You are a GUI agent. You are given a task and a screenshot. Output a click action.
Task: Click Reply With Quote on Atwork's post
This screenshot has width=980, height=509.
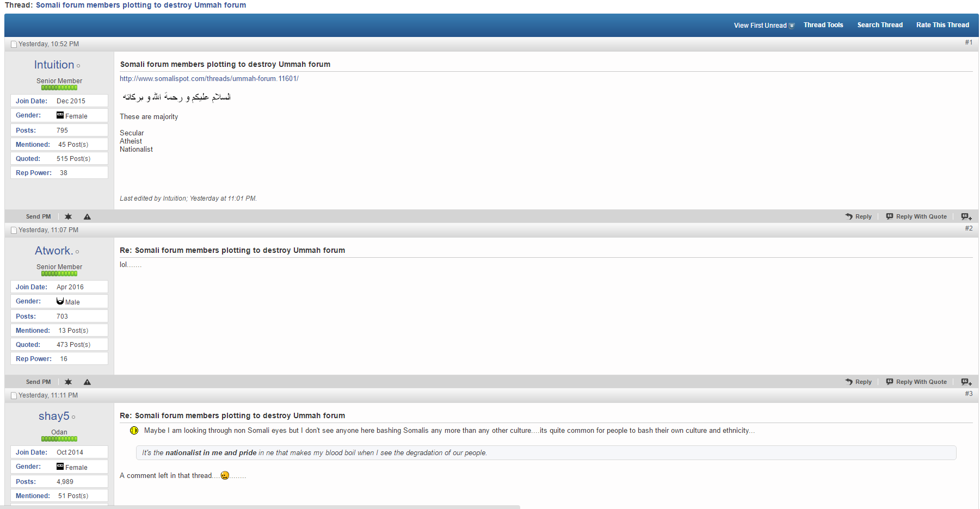916,382
